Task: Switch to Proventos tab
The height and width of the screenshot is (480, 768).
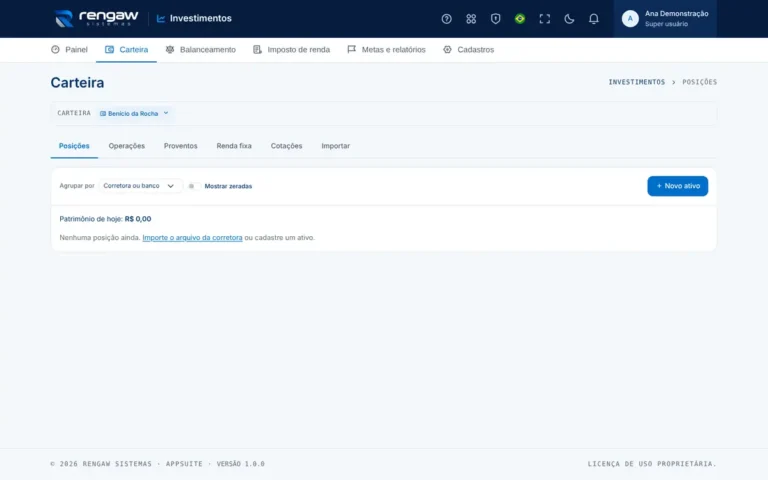Action: coord(181,146)
